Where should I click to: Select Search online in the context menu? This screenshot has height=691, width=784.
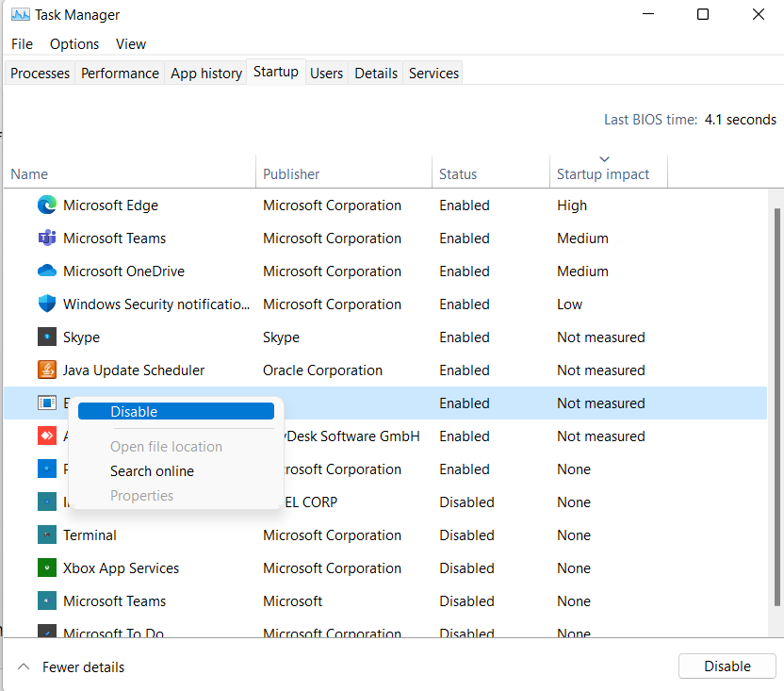152,470
